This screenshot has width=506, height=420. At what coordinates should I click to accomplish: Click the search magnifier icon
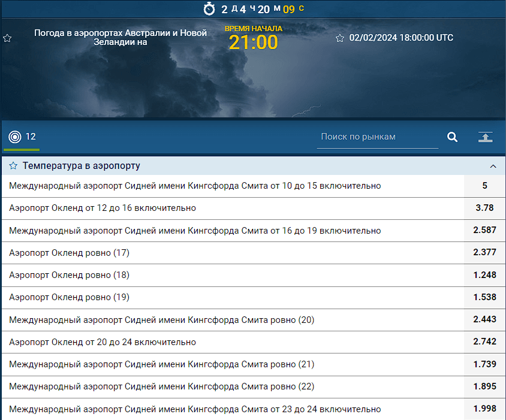coord(452,137)
